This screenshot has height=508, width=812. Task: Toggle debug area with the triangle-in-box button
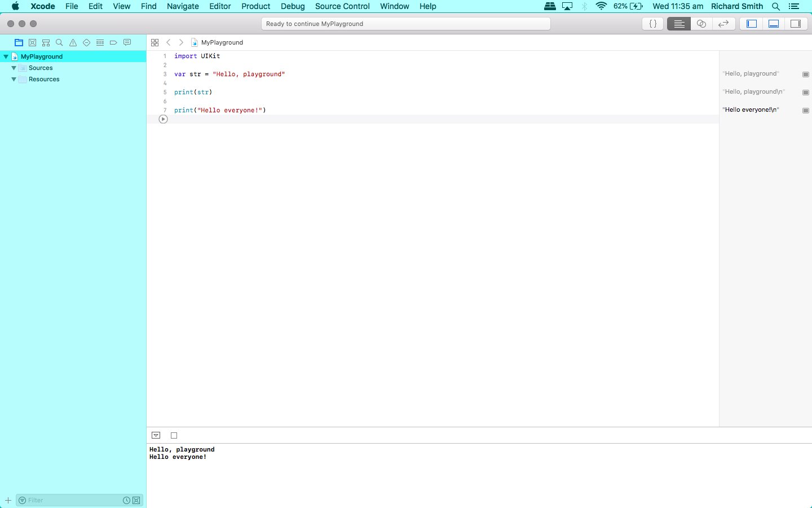[x=156, y=435]
